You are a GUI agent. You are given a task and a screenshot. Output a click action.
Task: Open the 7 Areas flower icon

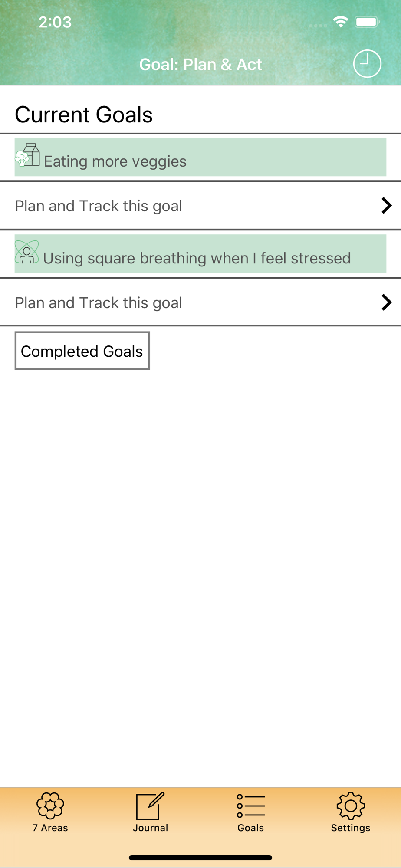[x=50, y=806]
